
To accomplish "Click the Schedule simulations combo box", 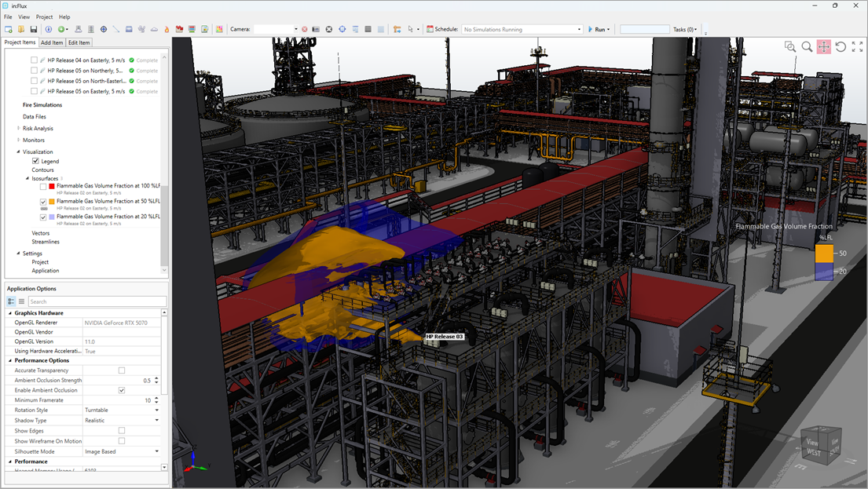I will 522,29.
